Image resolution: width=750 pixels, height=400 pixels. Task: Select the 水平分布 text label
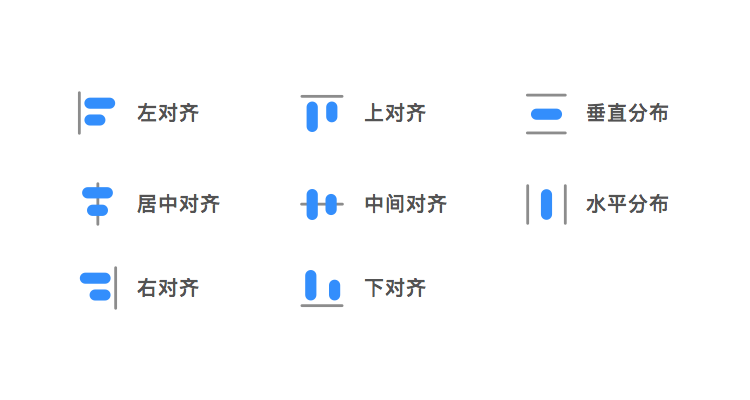(x=628, y=204)
